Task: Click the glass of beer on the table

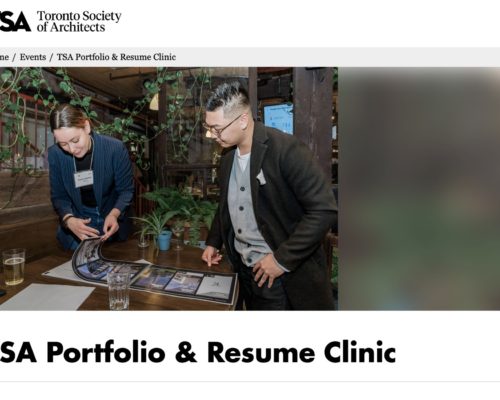Action: point(14,267)
